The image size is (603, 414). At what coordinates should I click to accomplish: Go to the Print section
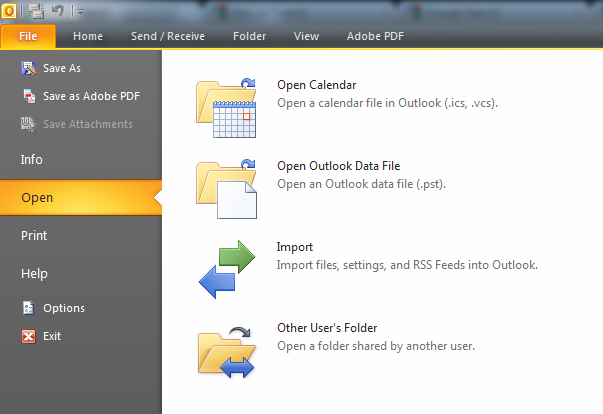(34, 235)
